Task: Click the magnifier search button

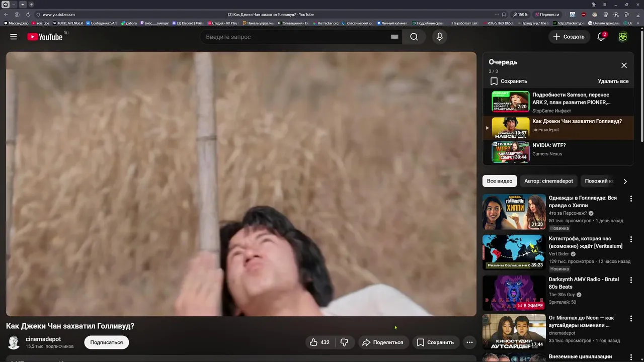Action: coord(414,37)
